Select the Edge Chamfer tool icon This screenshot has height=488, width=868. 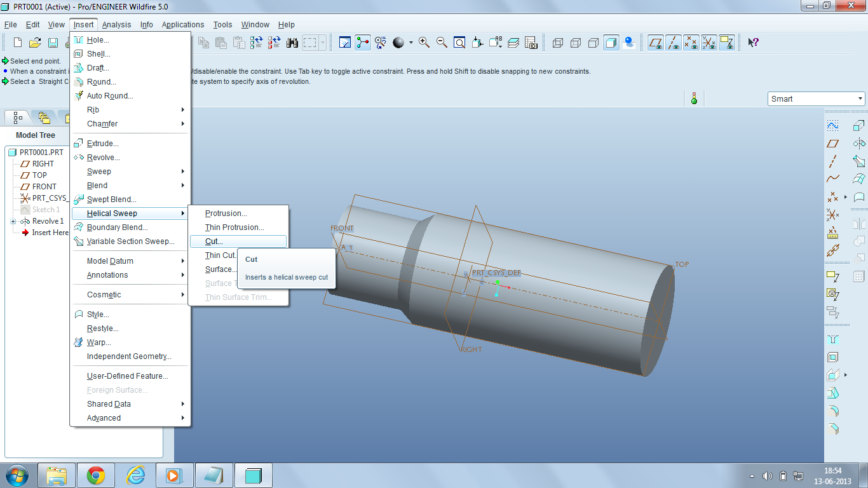[x=833, y=428]
